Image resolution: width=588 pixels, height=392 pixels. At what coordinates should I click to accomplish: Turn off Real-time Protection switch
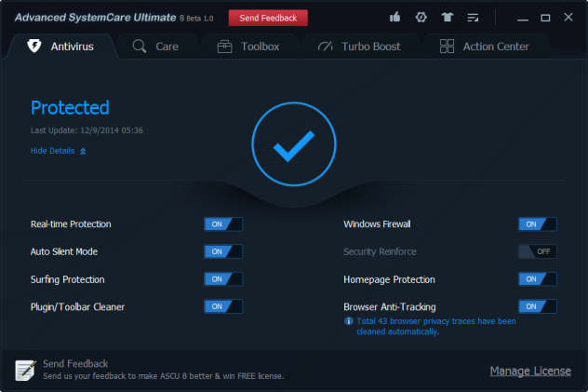[223, 224]
